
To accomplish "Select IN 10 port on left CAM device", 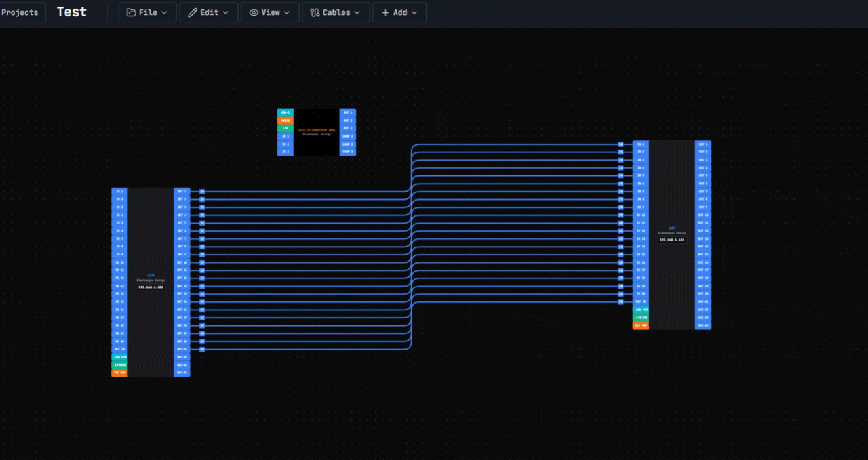I will [x=119, y=262].
